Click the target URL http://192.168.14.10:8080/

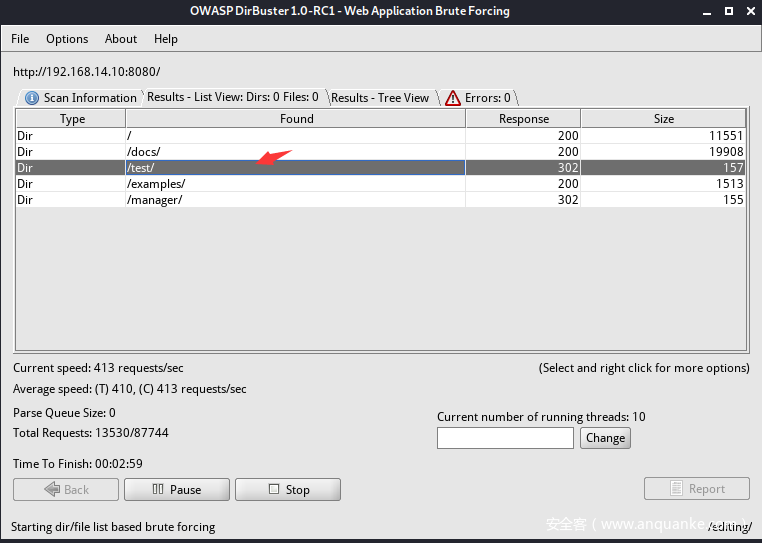coord(87,72)
